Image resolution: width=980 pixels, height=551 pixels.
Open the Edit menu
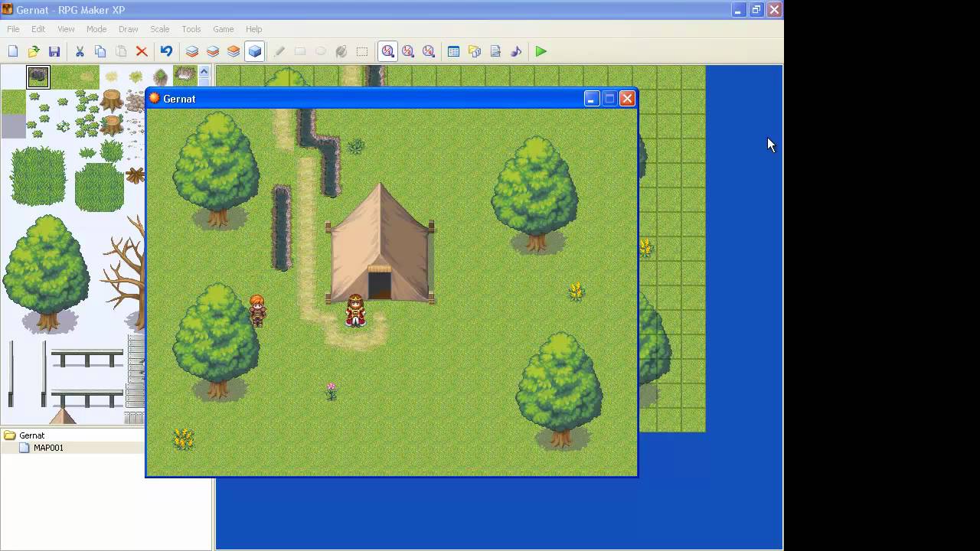(38, 29)
